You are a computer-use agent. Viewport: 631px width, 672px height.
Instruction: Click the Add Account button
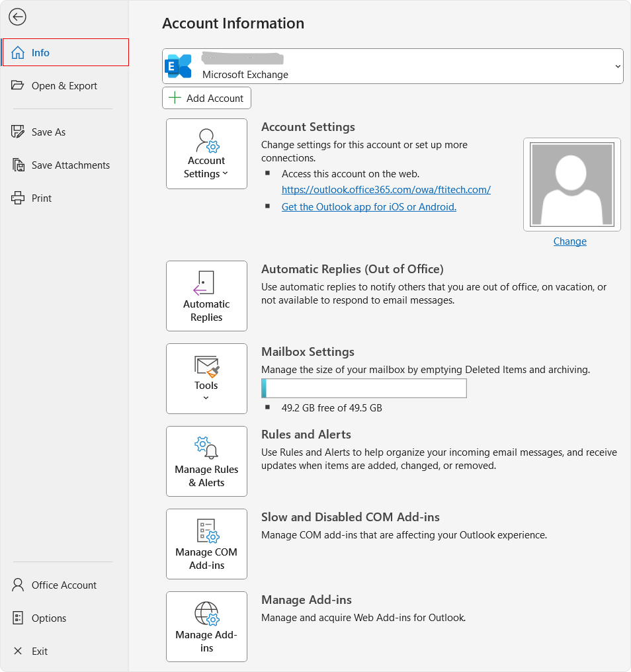(206, 98)
